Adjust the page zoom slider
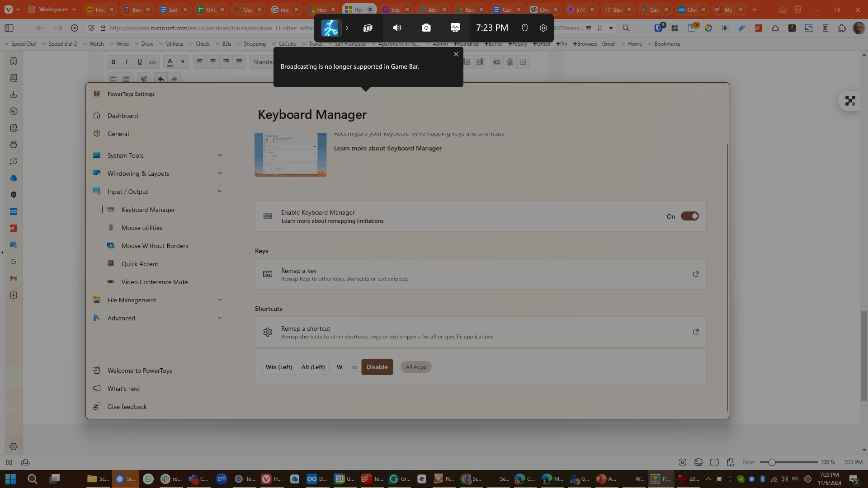Screen dimensions: 868x488 point(772,462)
